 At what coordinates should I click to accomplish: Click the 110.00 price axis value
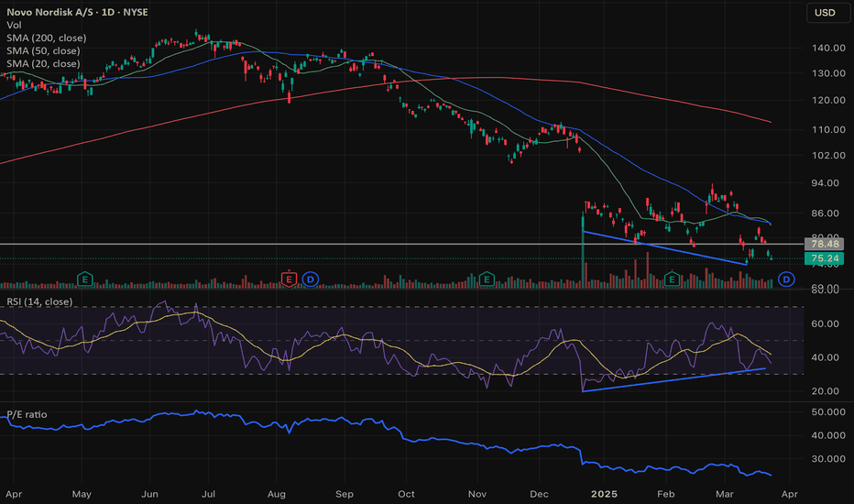coord(828,130)
